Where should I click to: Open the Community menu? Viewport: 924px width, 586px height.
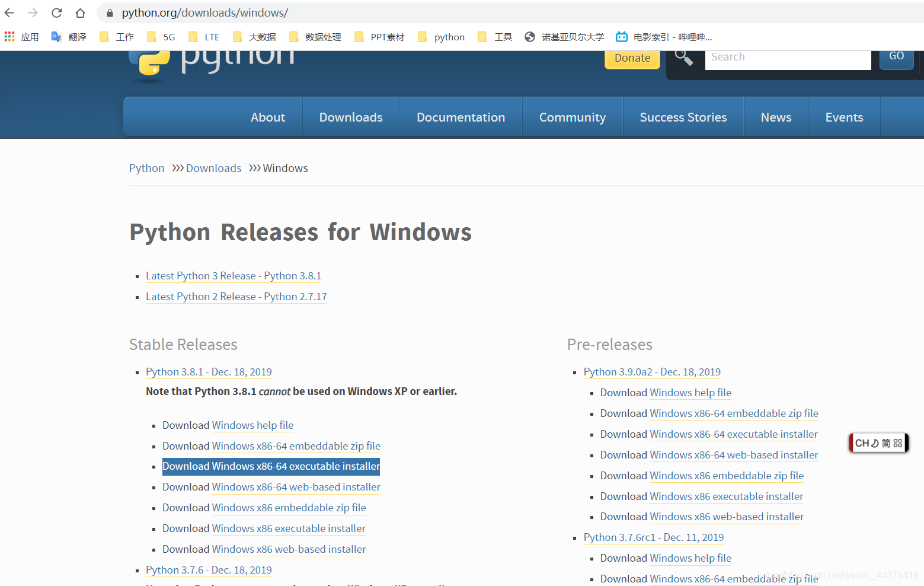573,117
